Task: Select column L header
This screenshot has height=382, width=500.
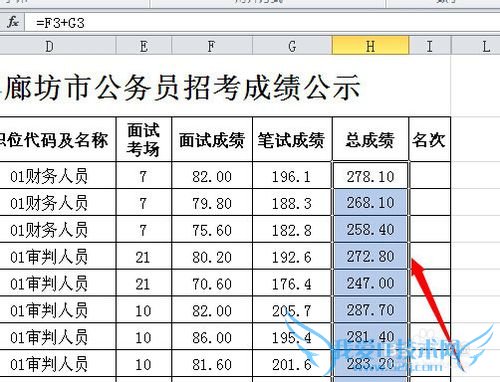Action: tap(476, 46)
